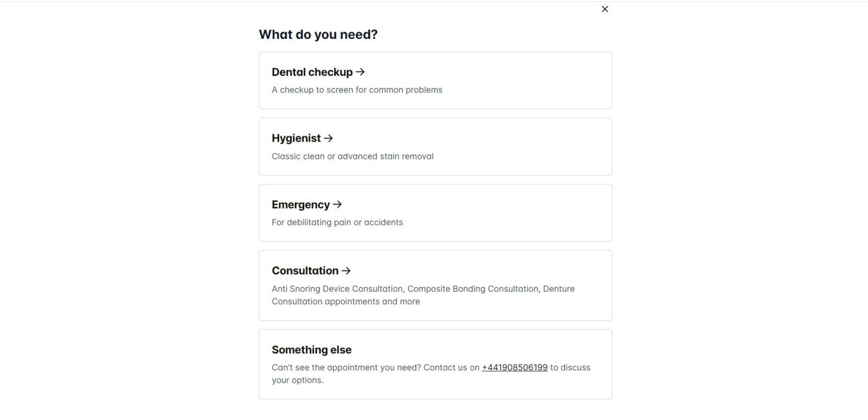This screenshot has height=420, width=868.
Task: Open the Consultation heading
Action: coord(305,271)
